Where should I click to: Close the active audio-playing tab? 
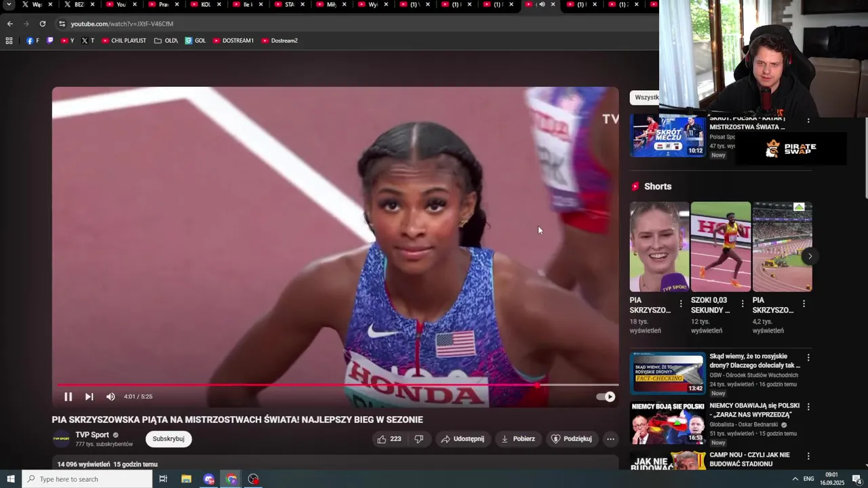click(553, 5)
